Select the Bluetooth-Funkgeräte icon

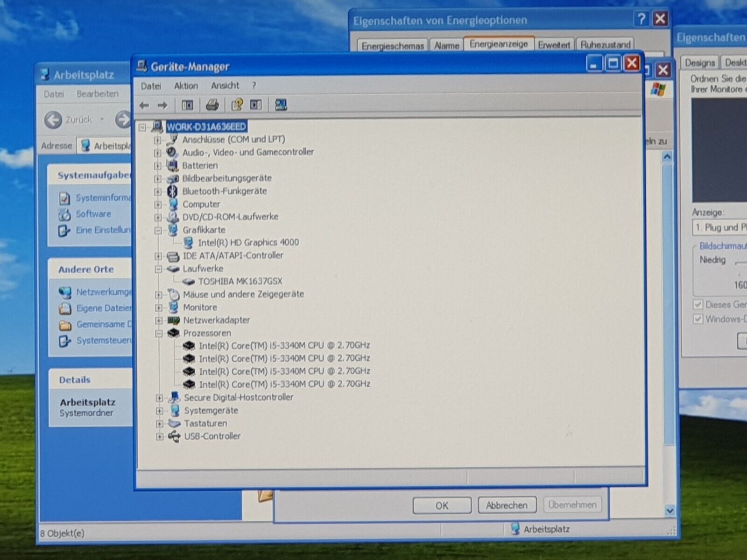pos(173,191)
